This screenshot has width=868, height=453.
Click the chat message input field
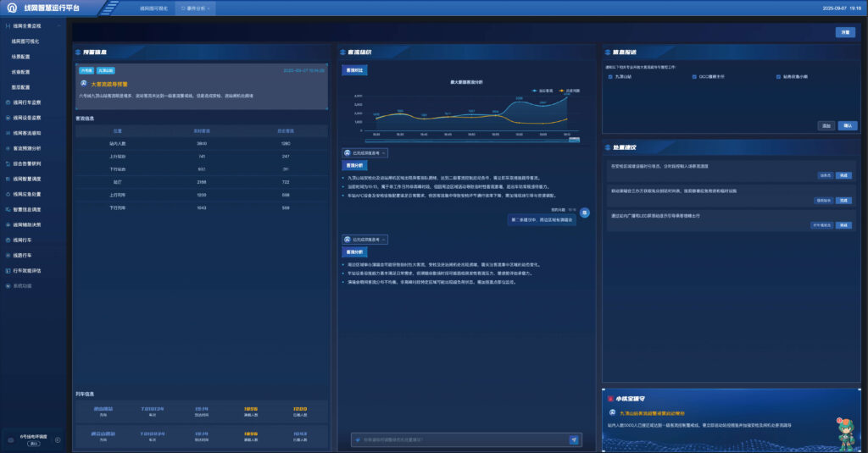pyautogui.click(x=458, y=439)
